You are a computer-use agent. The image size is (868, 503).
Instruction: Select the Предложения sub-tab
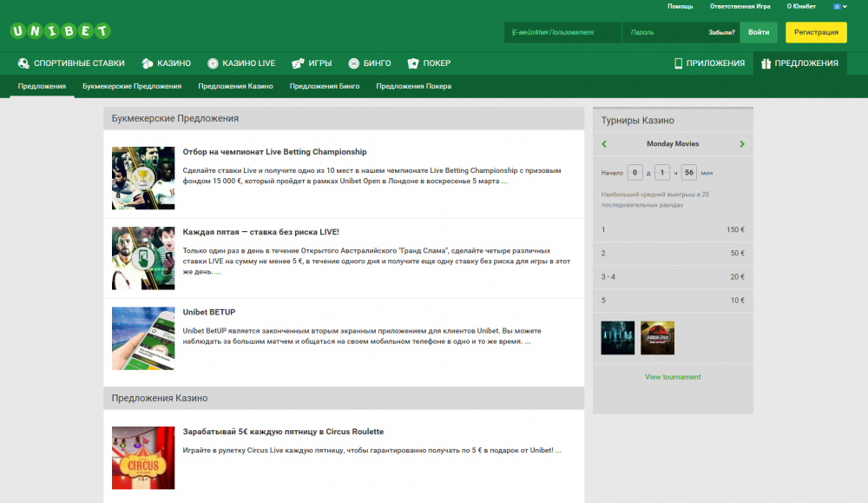(x=42, y=86)
